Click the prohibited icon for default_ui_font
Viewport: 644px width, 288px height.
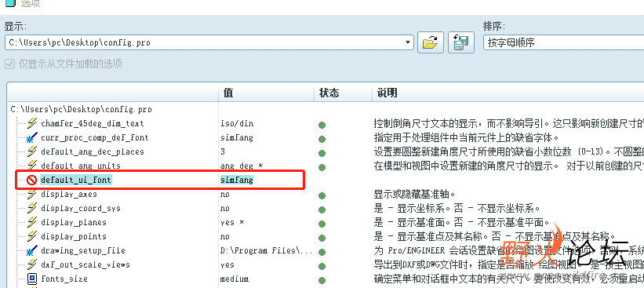click(x=32, y=180)
